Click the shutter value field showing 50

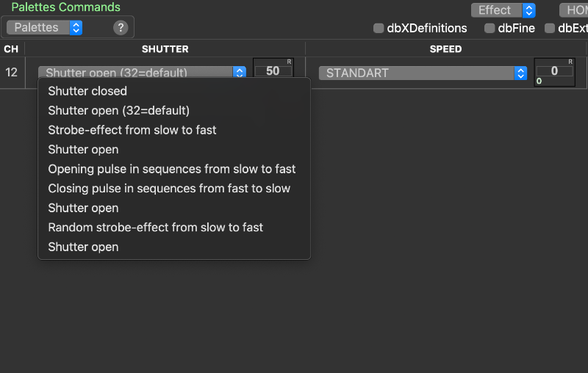click(273, 71)
